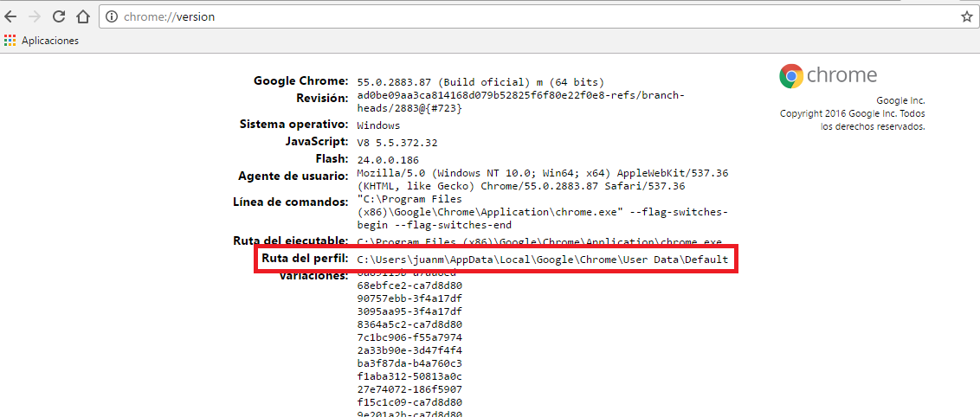This screenshot has height=417, width=980.
Task: Click the JavaScript: label
Action: pyautogui.click(x=315, y=142)
